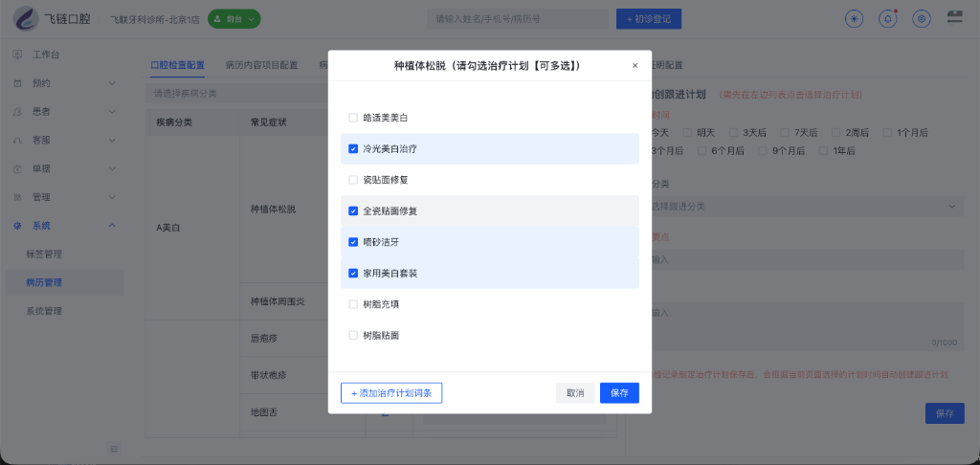980x465 pixels.
Task: Expand the 管理 sidebar menu chevron
Action: (x=113, y=197)
